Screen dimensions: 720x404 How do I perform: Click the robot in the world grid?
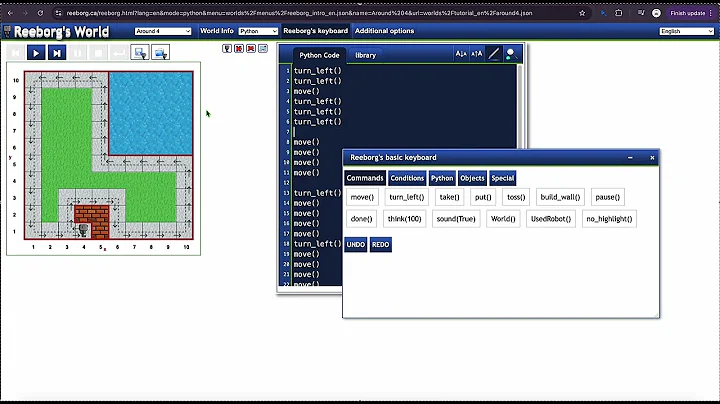(x=83, y=229)
